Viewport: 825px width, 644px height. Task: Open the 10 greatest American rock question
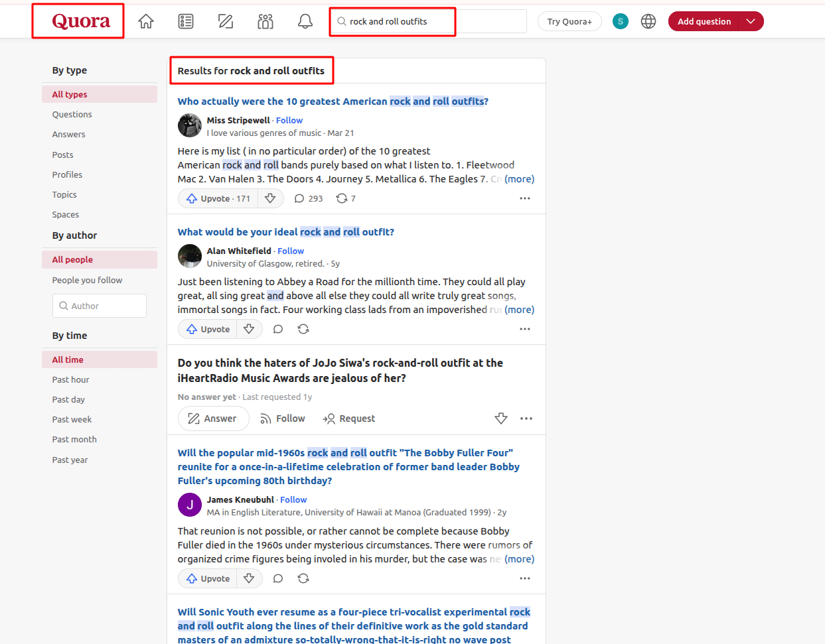333,101
